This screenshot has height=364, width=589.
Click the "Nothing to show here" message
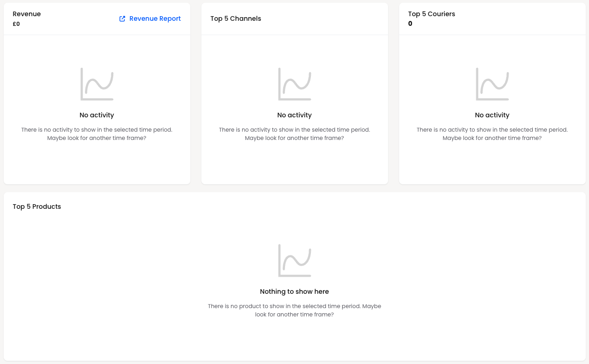pyautogui.click(x=294, y=291)
